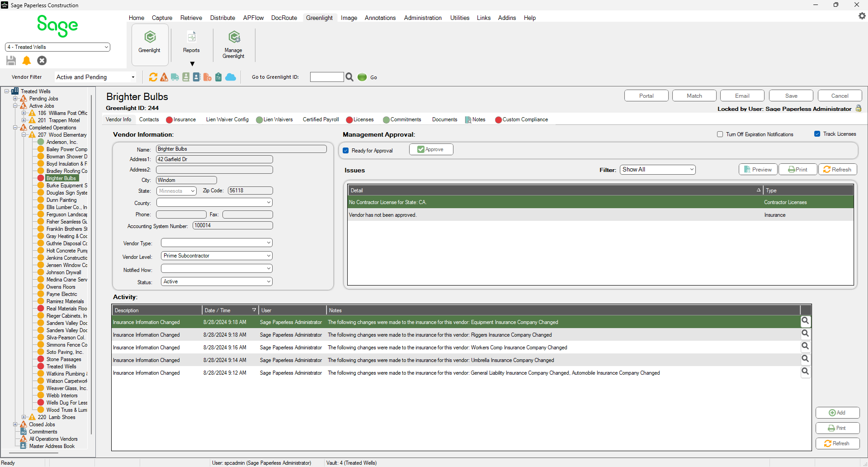Switch to the Licenses tab
The height and width of the screenshot is (467, 868).
pyautogui.click(x=360, y=119)
